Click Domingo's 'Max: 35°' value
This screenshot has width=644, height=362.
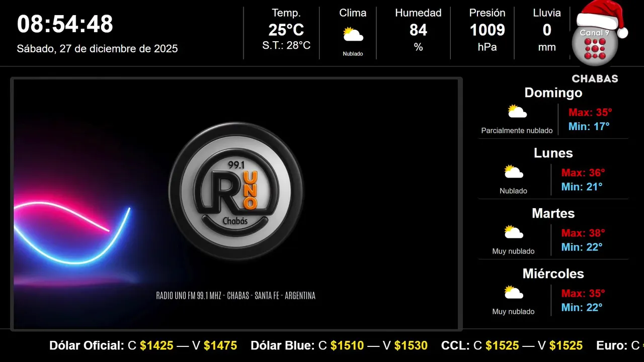click(x=590, y=113)
